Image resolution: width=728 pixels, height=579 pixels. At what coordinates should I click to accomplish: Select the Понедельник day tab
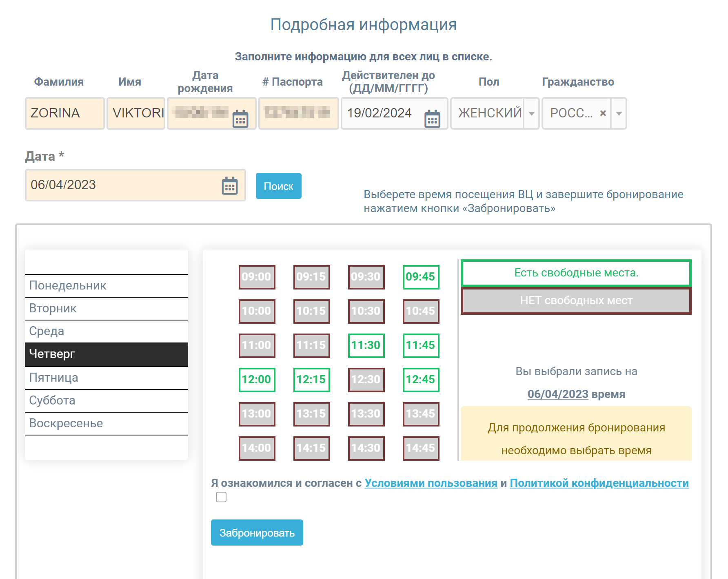(107, 285)
